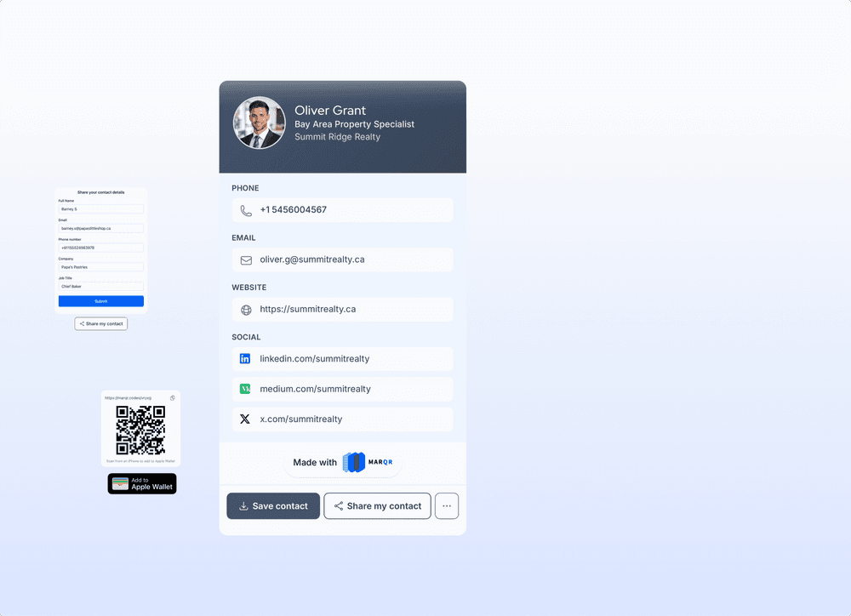The height and width of the screenshot is (616, 851).
Task: Click the marqr.codes URL above QR
Action: [x=129, y=398]
